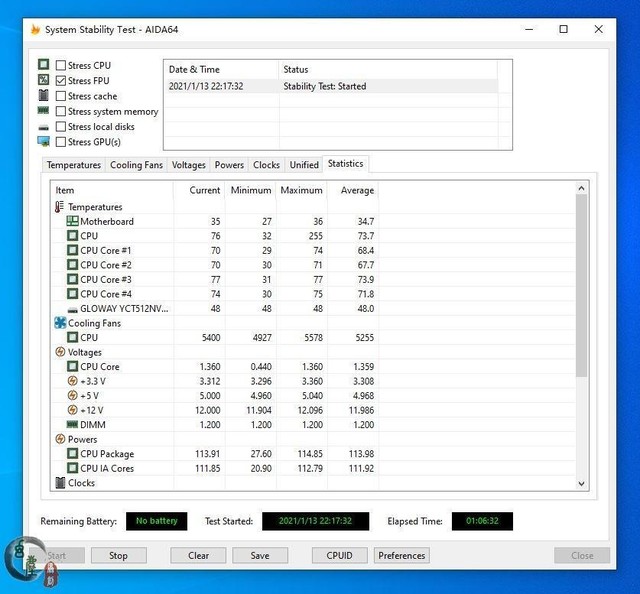This screenshot has height=594, width=640.
Task: Enable Stress system memory checkbox
Action: point(61,111)
